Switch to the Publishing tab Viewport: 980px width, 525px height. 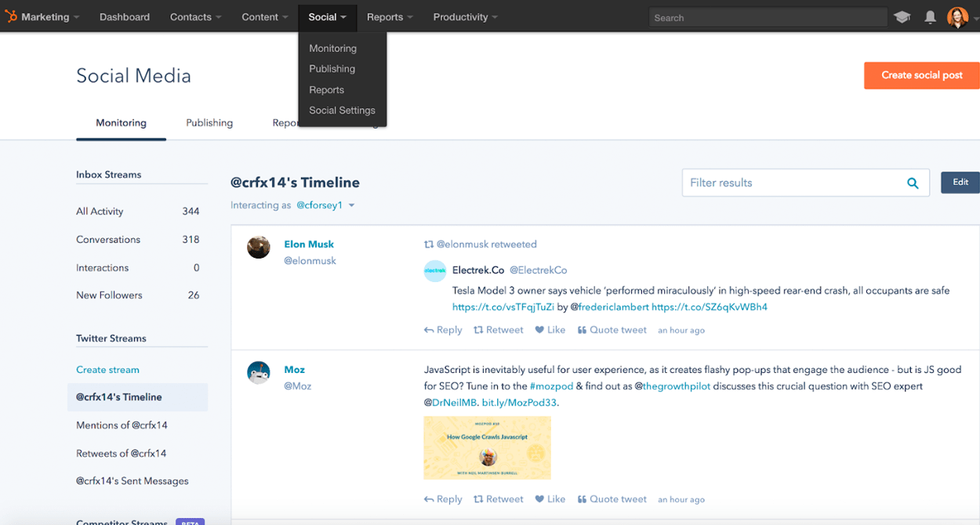209,123
